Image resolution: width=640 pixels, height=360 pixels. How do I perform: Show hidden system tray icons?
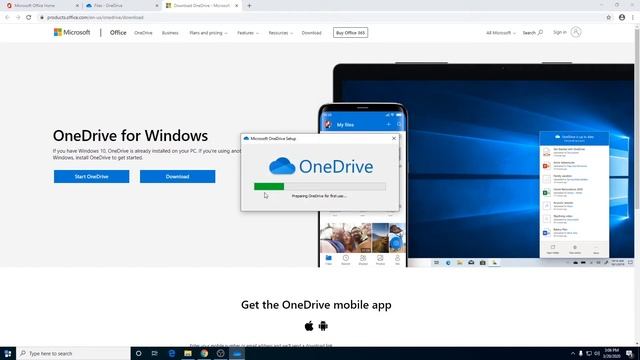coord(573,353)
